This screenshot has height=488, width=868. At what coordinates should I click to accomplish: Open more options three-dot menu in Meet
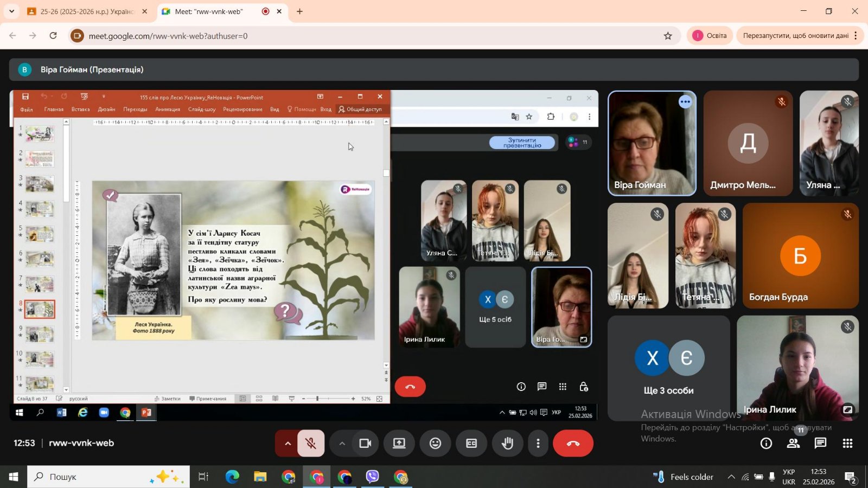click(538, 444)
